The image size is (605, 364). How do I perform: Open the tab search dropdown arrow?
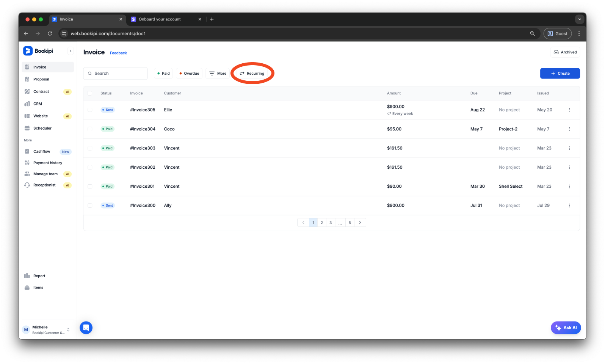579,19
